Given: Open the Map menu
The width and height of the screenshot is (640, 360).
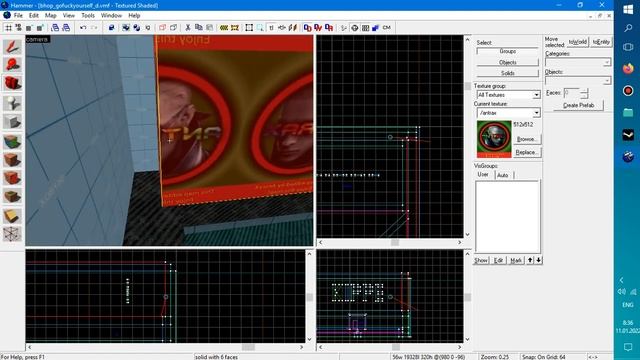Looking at the screenshot, I should 51,16.
